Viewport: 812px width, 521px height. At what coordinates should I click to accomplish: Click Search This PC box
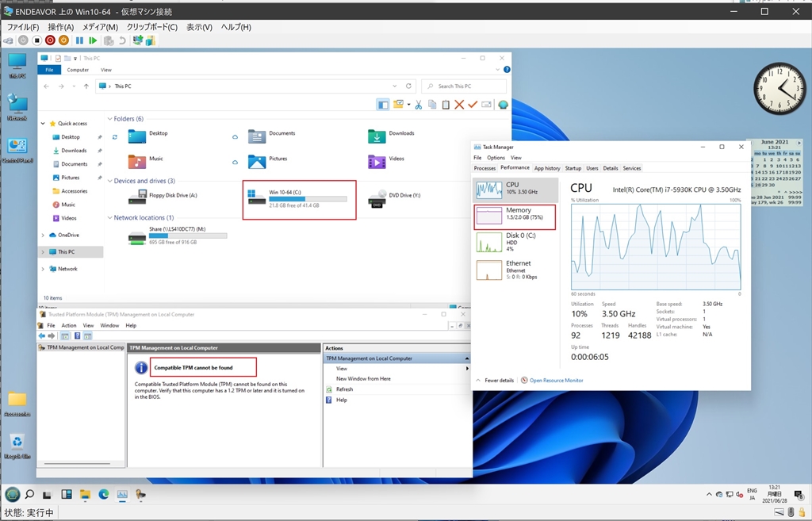pos(464,86)
